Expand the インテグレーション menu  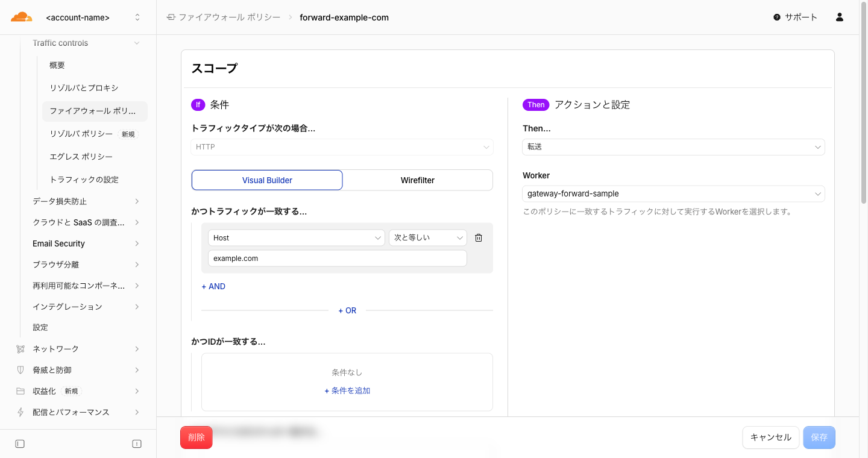(x=86, y=307)
